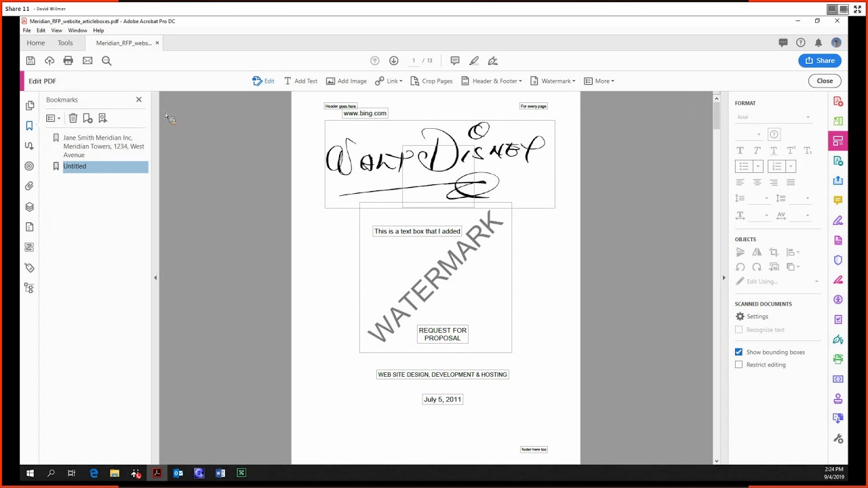Click Crop Pages in Edit toolbar
Screen dimensions: 868x488
tap(431, 81)
